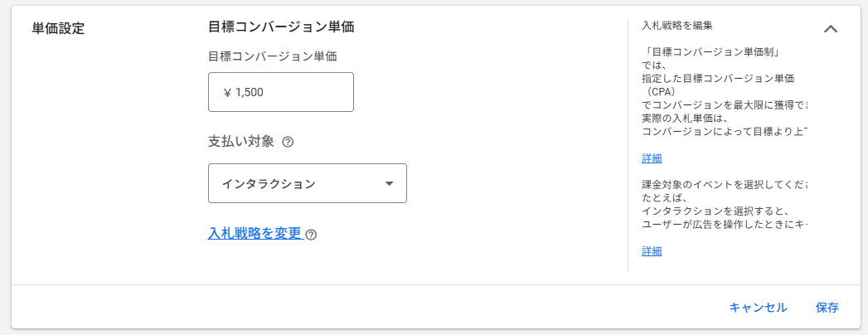Click the (CPA) text in the help panel
Screen dimensions: 868x335
662,92
